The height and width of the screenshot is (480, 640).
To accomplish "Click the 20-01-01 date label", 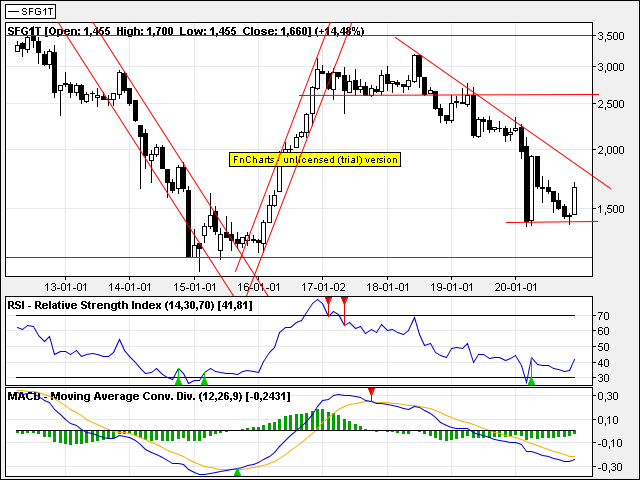I will tap(516, 287).
